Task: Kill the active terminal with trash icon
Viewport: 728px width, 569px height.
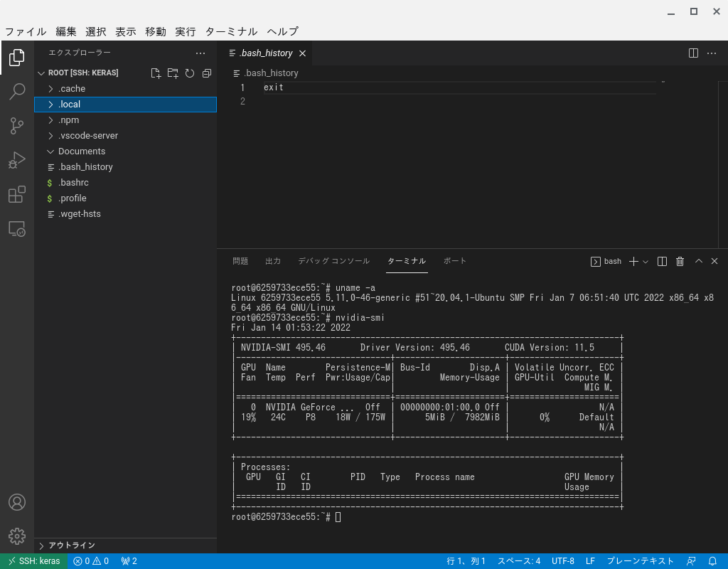Action: [680, 261]
